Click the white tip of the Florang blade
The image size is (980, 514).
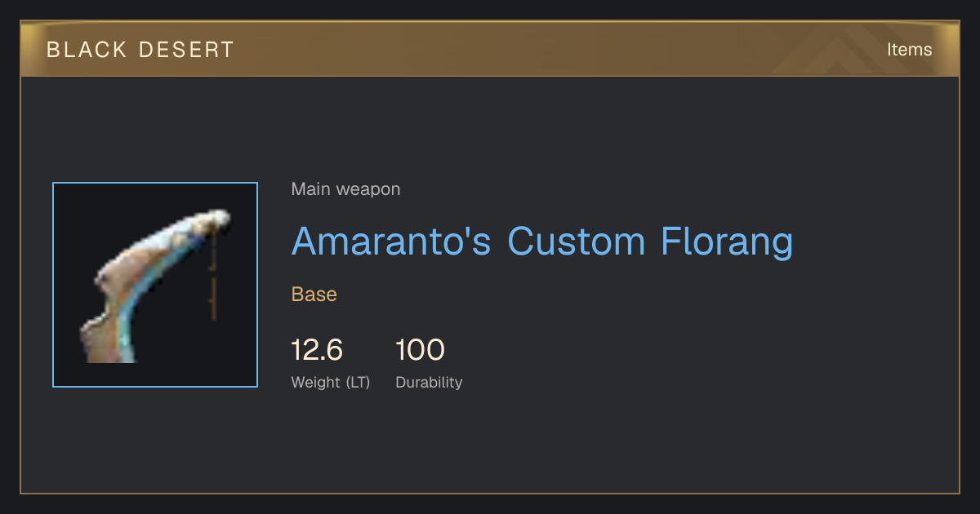click(212, 219)
